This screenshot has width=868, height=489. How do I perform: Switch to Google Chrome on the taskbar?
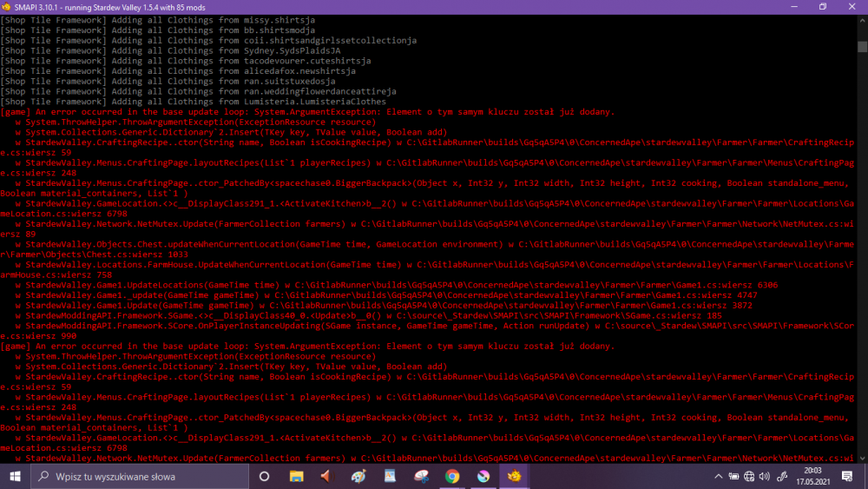pyautogui.click(x=452, y=476)
